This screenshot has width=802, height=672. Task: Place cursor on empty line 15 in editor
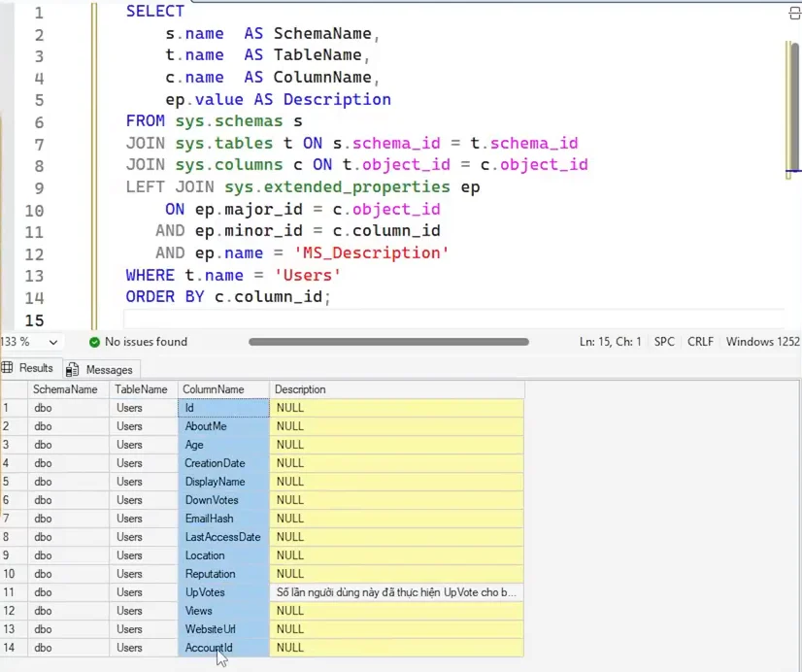(452, 319)
